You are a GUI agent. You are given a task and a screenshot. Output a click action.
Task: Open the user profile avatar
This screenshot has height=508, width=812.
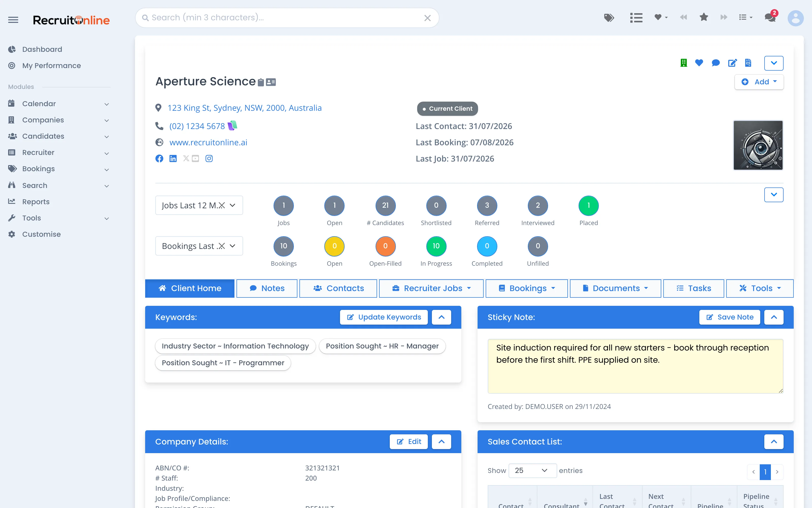[x=796, y=18]
